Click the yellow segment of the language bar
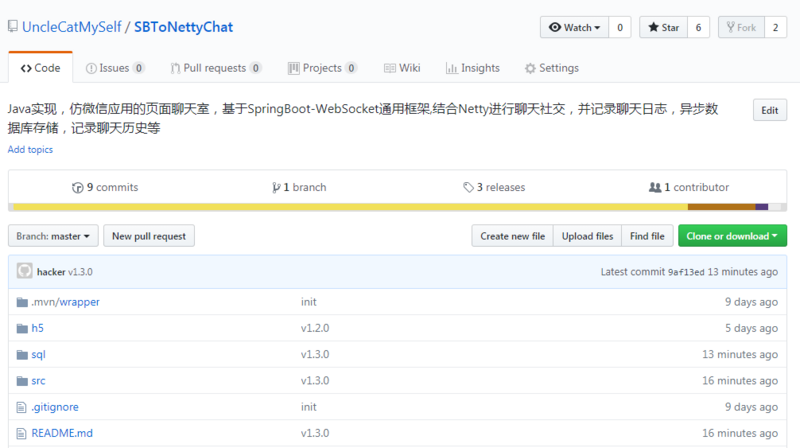 coord(350,207)
